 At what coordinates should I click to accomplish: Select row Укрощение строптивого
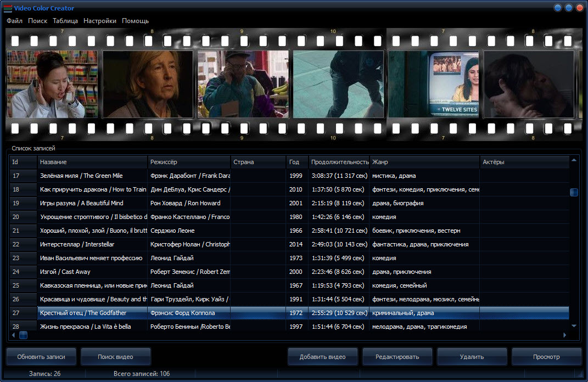pos(289,217)
